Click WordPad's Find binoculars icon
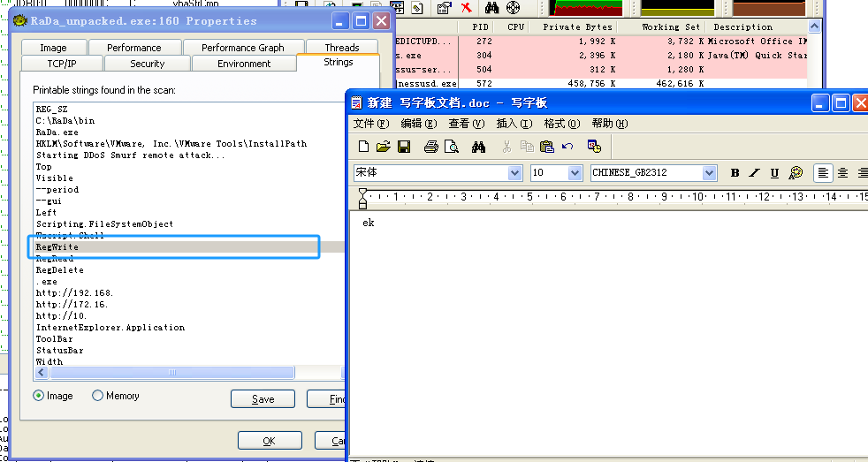Image resolution: width=868 pixels, height=462 pixels. [479, 147]
